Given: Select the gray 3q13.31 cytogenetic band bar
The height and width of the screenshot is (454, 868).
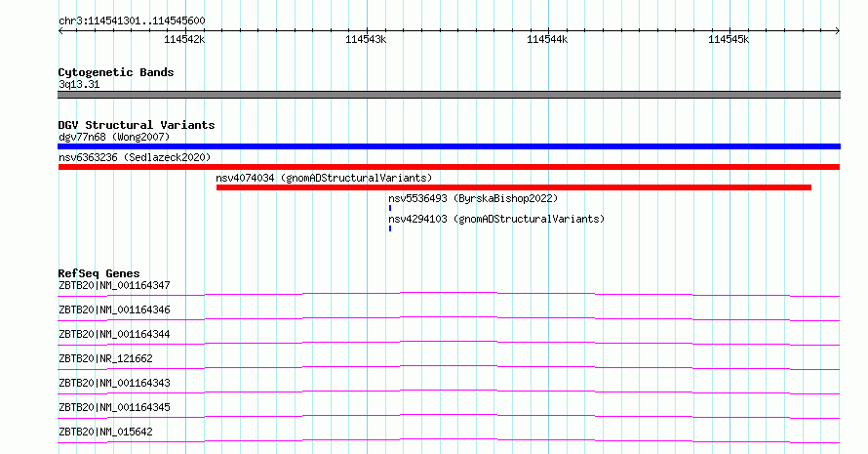Looking at the screenshot, I should click(449, 95).
